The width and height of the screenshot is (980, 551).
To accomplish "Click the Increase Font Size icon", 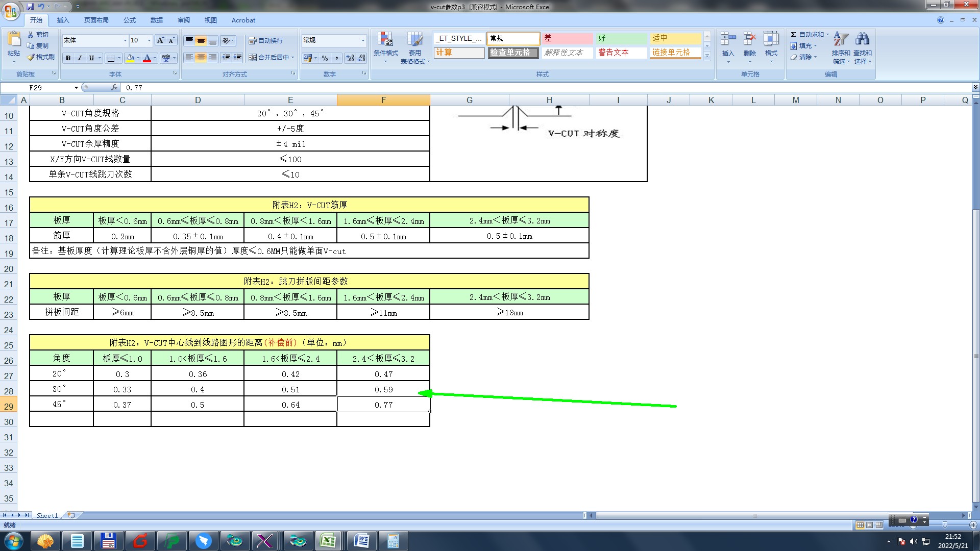I will tap(160, 40).
